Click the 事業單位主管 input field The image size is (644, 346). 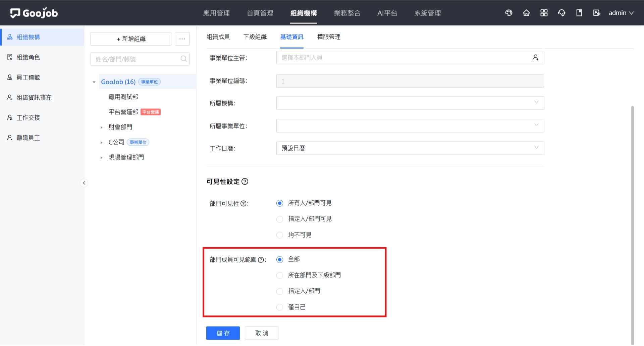(410, 58)
